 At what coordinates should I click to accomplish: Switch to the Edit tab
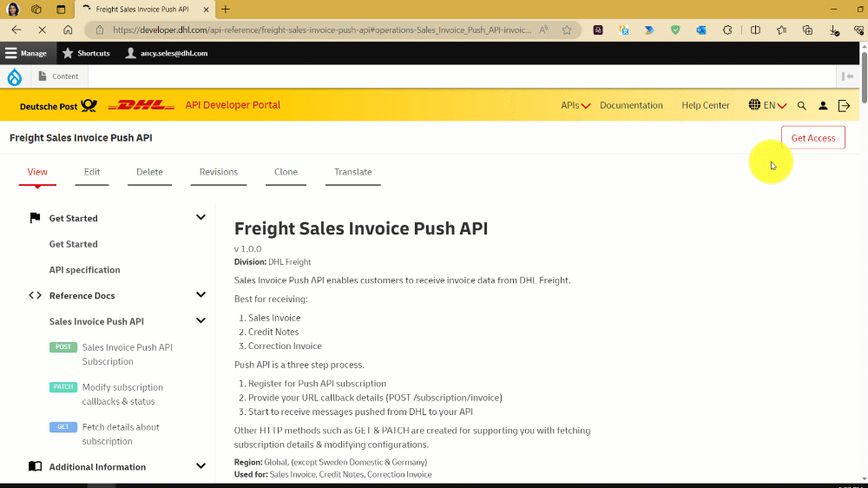(92, 172)
